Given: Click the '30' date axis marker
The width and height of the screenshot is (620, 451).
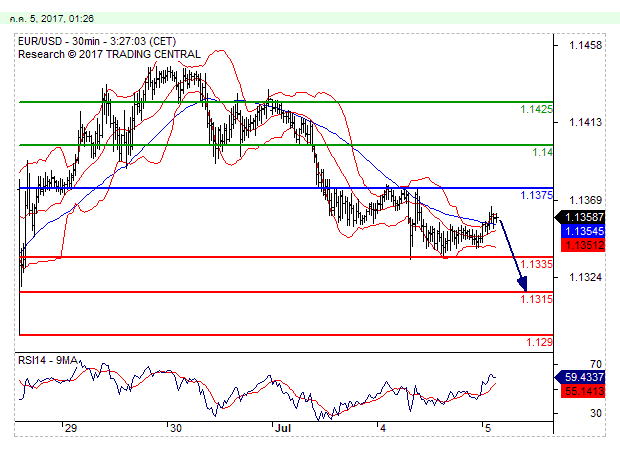Looking at the screenshot, I should pyautogui.click(x=176, y=428).
